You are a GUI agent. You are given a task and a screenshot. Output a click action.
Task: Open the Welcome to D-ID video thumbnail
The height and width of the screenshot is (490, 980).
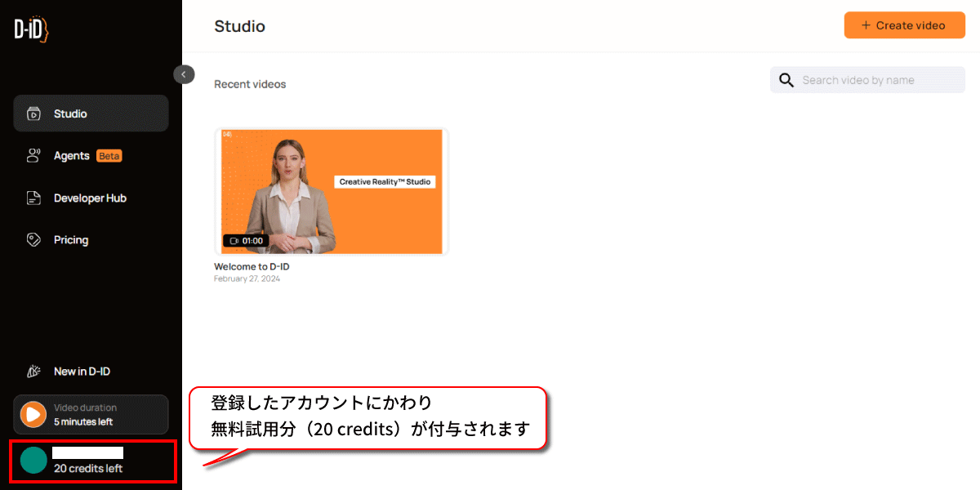[332, 192]
